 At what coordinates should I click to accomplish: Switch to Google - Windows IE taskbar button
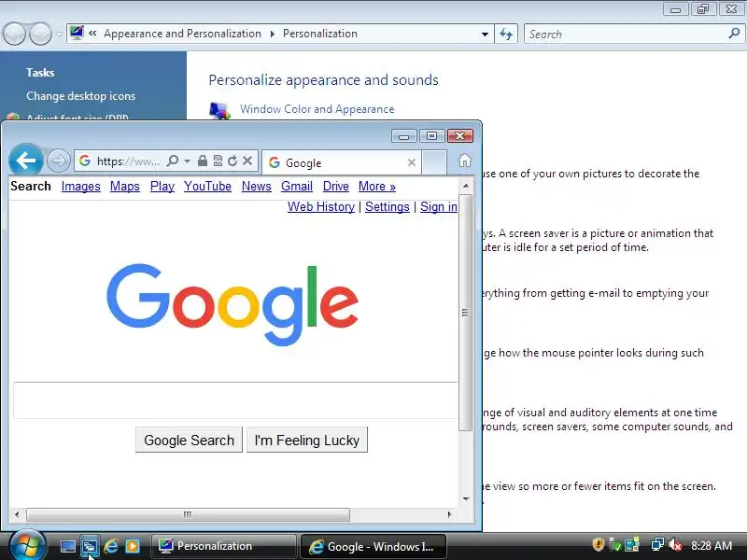(373, 546)
